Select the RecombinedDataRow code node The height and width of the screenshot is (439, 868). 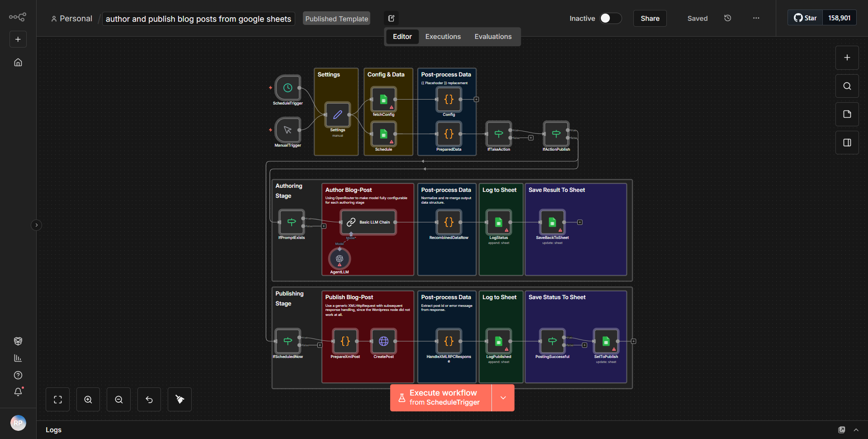(449, 222)
